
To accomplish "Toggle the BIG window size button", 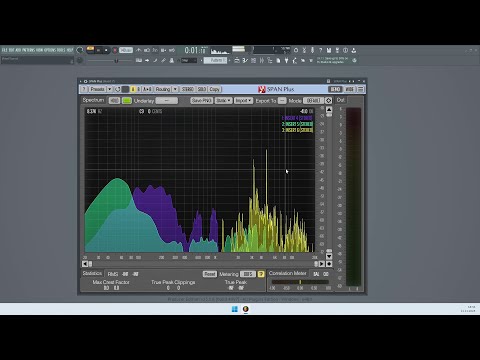I will [x=335, y=89].
